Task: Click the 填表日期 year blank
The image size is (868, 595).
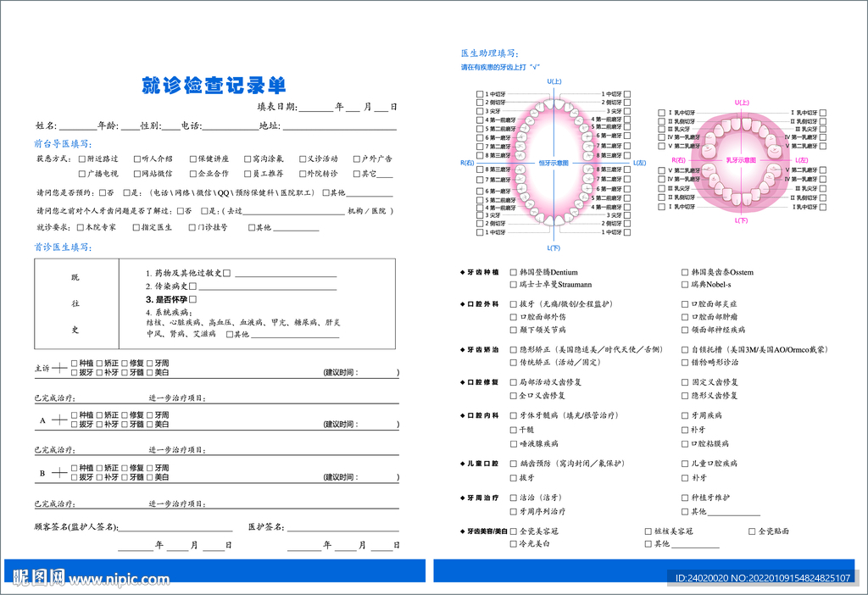Action: (316, 108)
